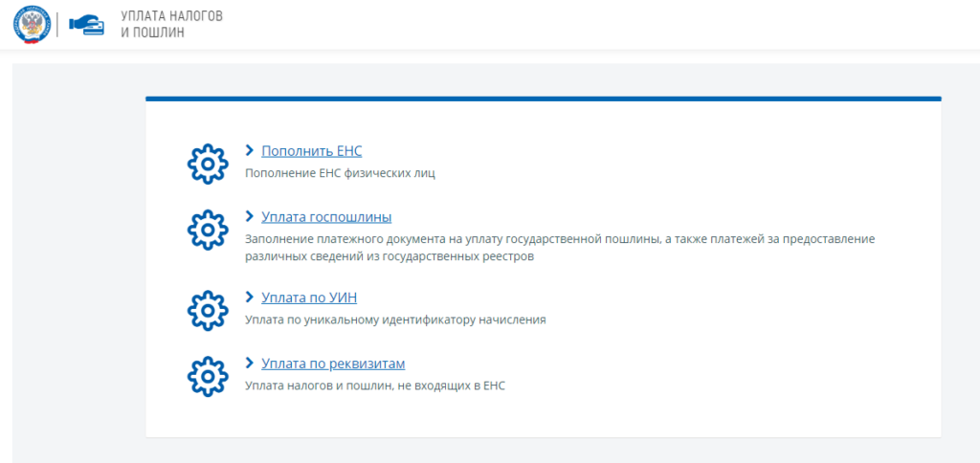Go to the Уплата по УИН link
The height and width of the screenshot is (463, 980).
309,298
